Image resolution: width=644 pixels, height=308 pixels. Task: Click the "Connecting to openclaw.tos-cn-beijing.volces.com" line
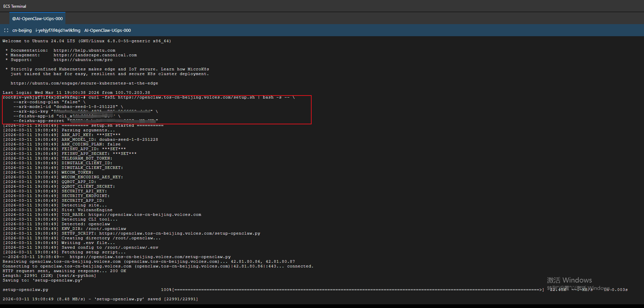(x=158, y=266)
